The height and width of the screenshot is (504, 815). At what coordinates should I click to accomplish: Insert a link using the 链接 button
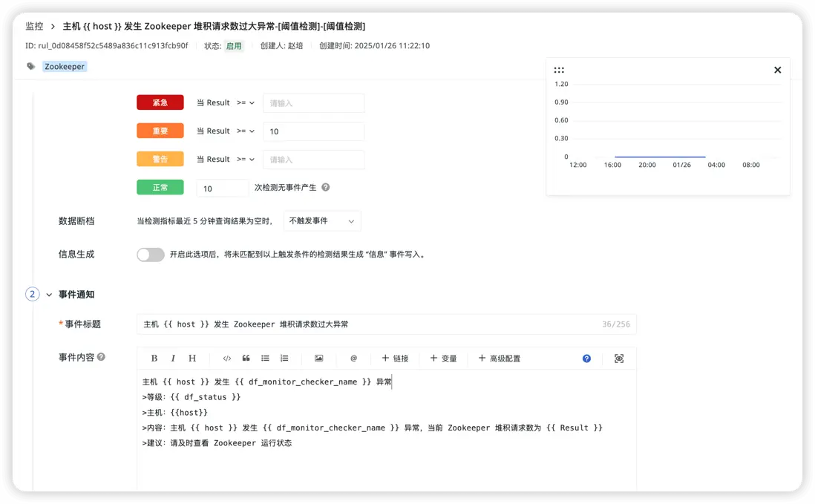pos(396,358)
